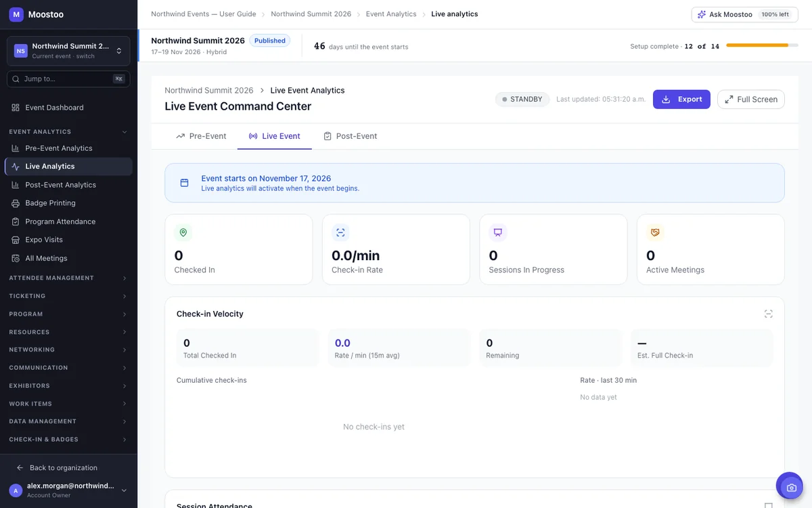This screenshot has width=812, height=508.
Task: Click Check-in Rate scan icon
Action: (340, 232)
